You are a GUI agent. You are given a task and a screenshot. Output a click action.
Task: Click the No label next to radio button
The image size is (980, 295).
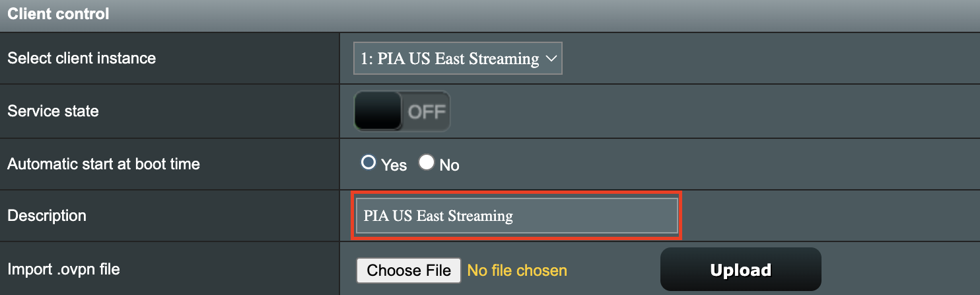449,165
